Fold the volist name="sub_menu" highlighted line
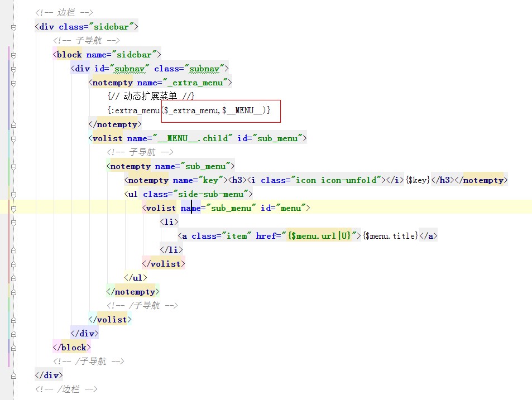The image size is (532, 400). coord(13,208)
